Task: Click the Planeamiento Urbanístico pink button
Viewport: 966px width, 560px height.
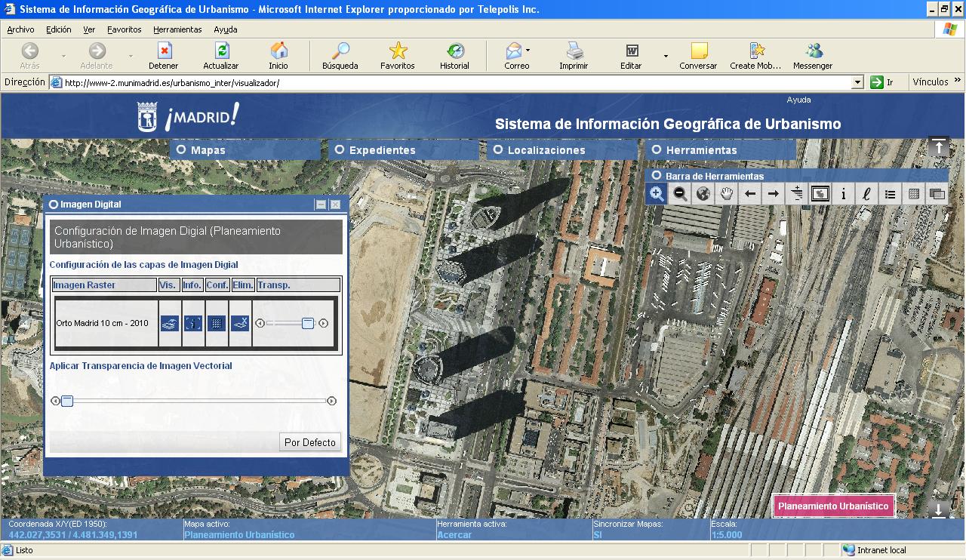Action: (x=833, y=506)
